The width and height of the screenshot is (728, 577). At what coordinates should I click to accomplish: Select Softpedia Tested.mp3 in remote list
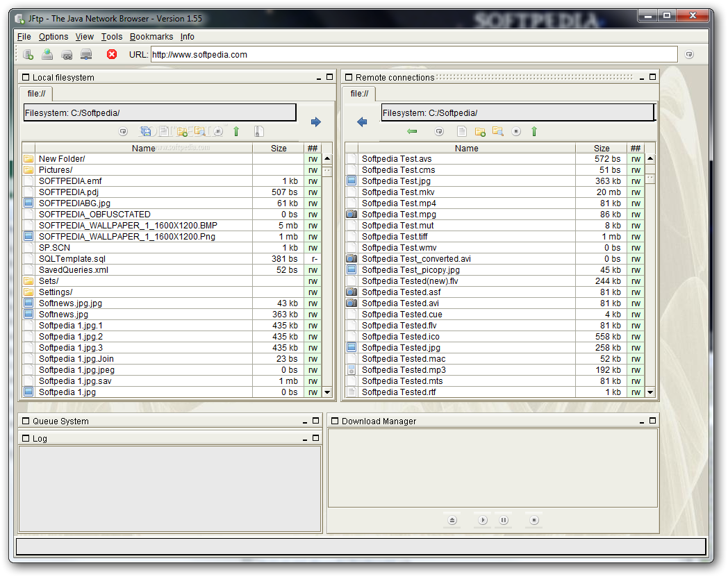click(x=495, y=370)
